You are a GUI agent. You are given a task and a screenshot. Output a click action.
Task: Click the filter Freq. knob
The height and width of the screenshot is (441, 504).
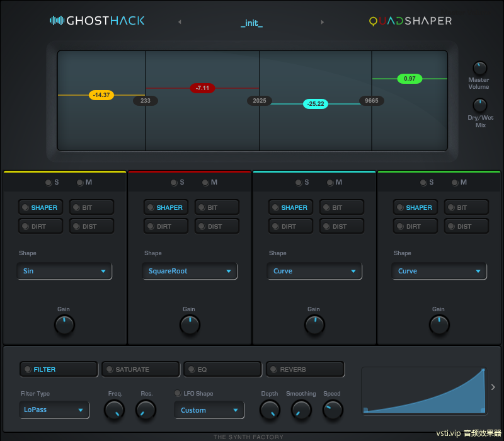[115, 411]
